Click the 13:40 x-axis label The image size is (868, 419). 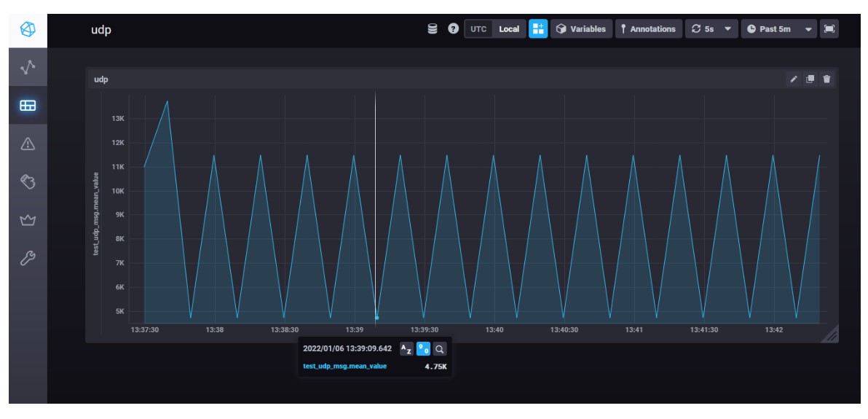click(494, 330)
